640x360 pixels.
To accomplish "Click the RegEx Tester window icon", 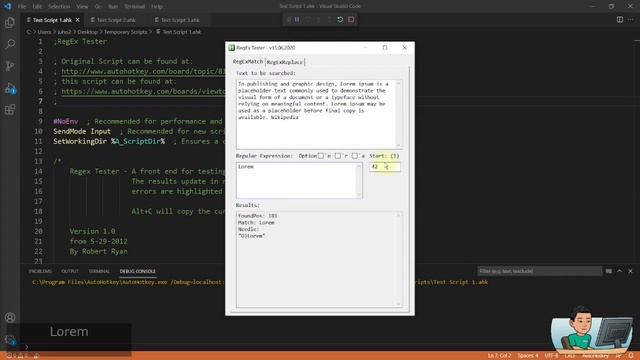I will tap(231, 48).
